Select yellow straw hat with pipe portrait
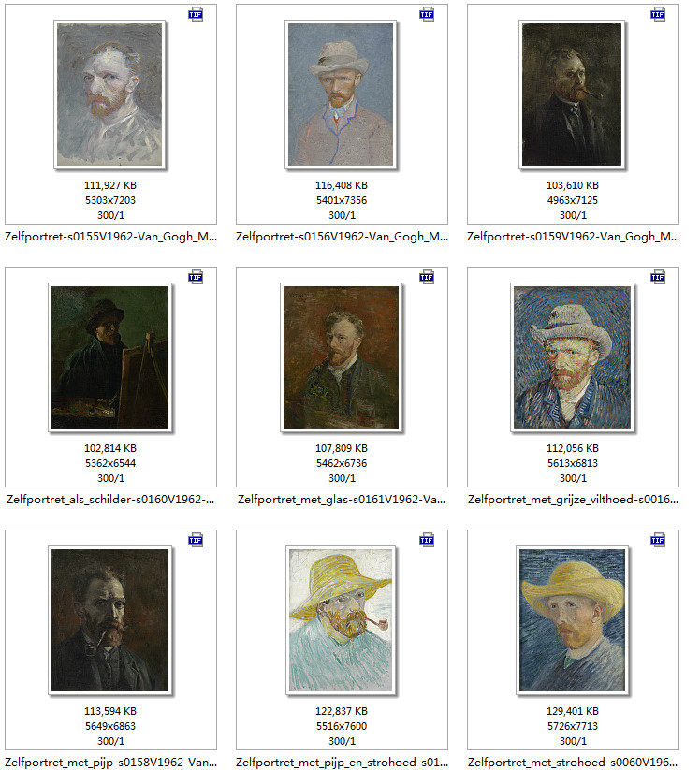Image resolution: width=700 pixels, height=770 pixels. pos(341,620)
